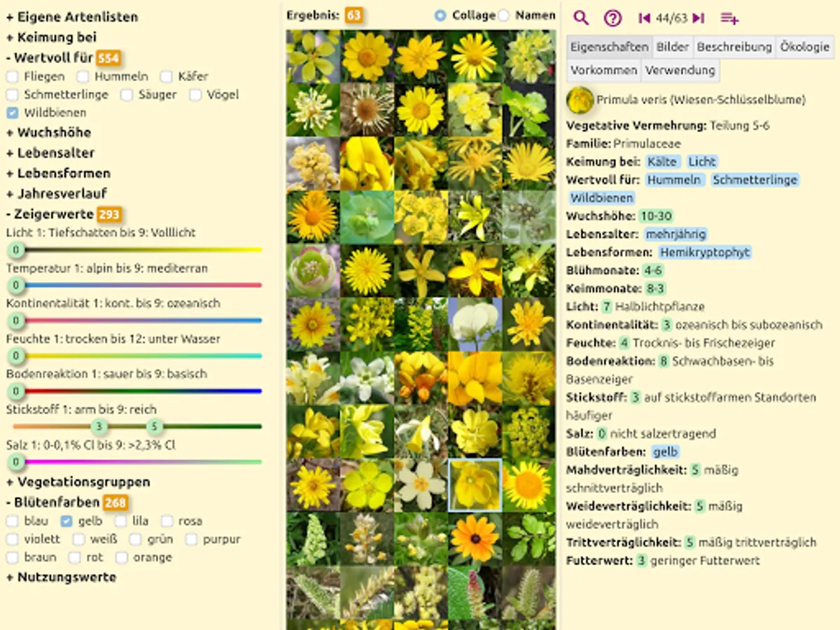The width and height of the screenshot is (840, 630).
Task: Open the help question mark icon
Action: (612, 18)
